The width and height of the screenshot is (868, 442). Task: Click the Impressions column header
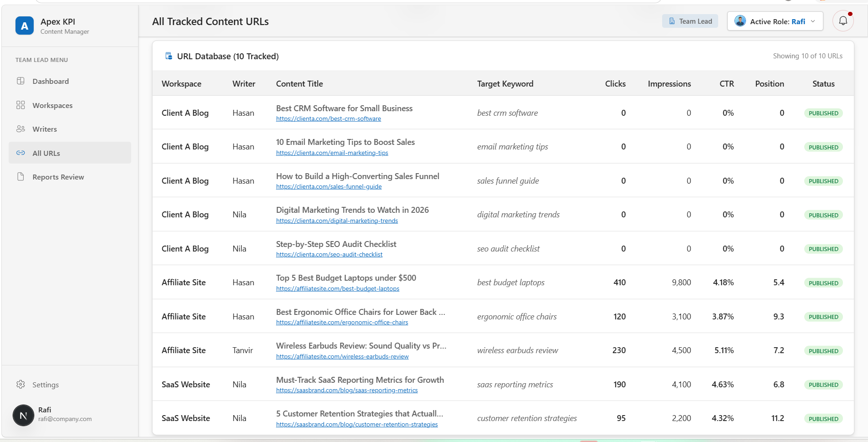669,84
